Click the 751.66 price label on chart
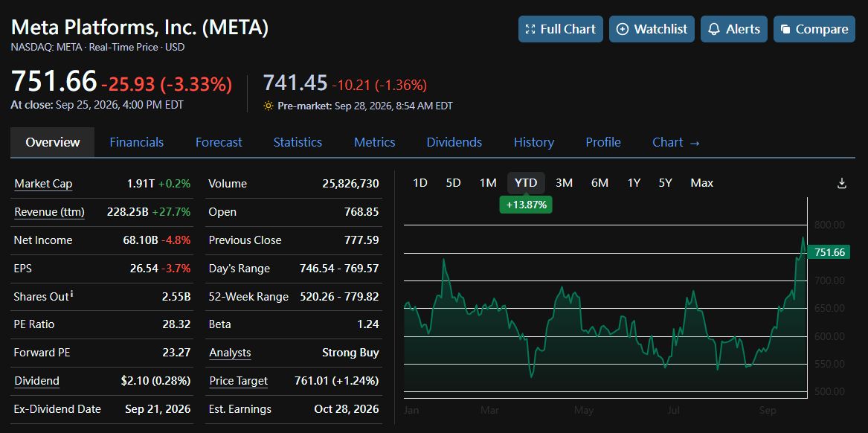The height and width of the screenshot is (433, 868). (x=829, y=252)
